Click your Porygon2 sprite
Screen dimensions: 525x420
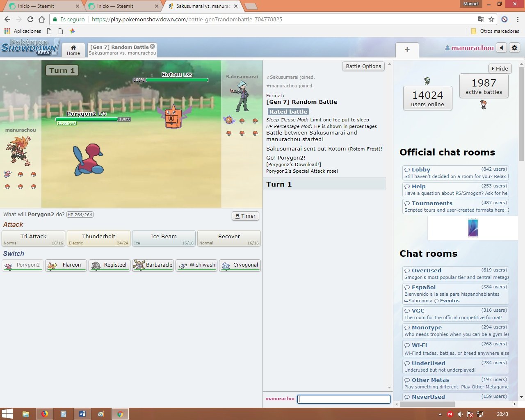[88, 159]
